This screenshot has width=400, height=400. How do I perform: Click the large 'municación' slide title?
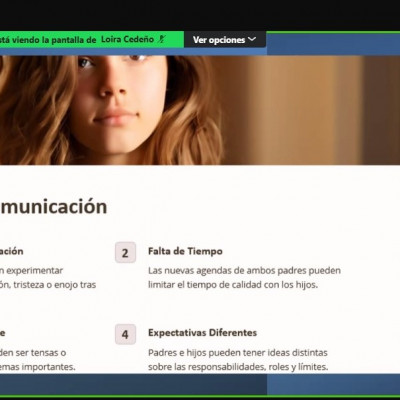click(x=53, y=207)
